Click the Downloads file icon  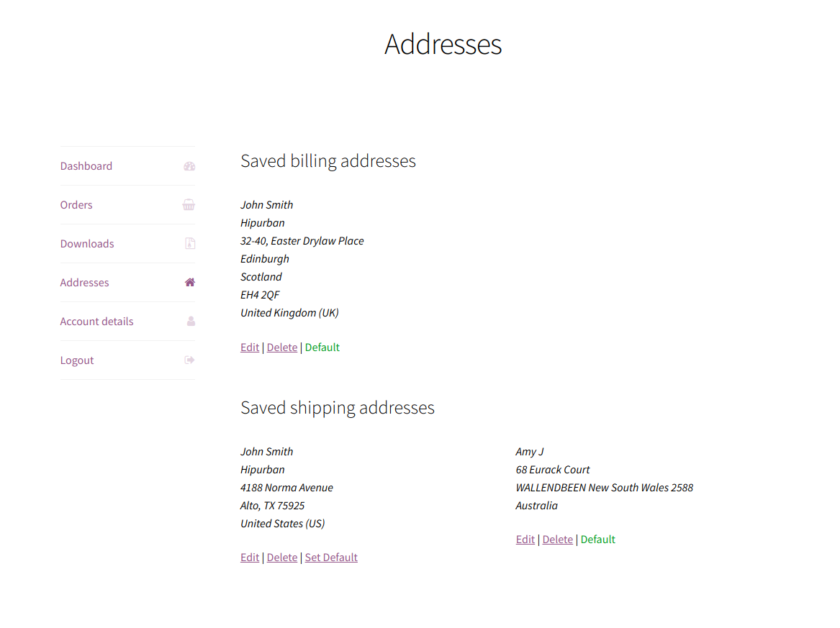click(x=189, y=243)
